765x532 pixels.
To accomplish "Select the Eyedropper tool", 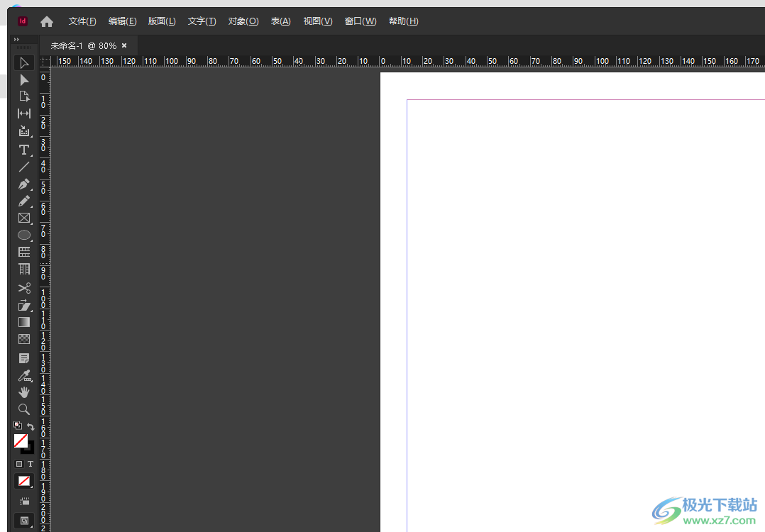I will pyautogui.click(x=24, y=375).
